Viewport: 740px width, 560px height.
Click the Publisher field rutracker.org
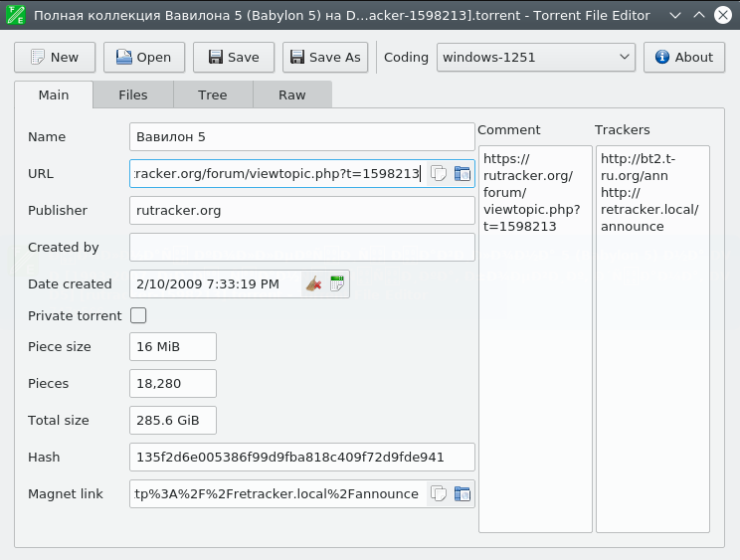tap(302, 211)
